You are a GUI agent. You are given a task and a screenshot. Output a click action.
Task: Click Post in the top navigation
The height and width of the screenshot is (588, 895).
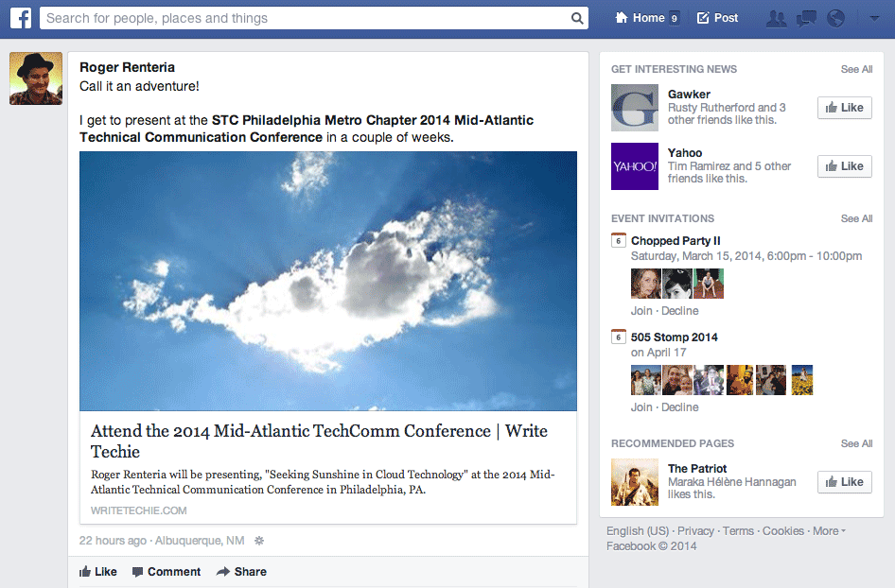[717, 18]
